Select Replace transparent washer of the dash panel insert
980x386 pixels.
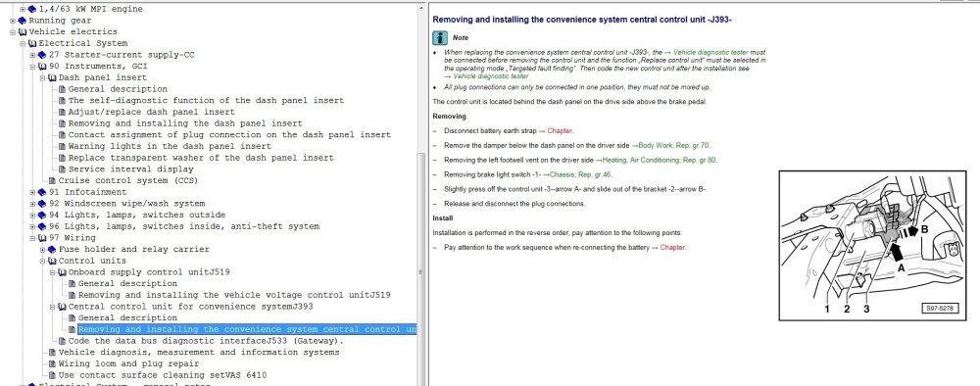(x=201, y=158)
